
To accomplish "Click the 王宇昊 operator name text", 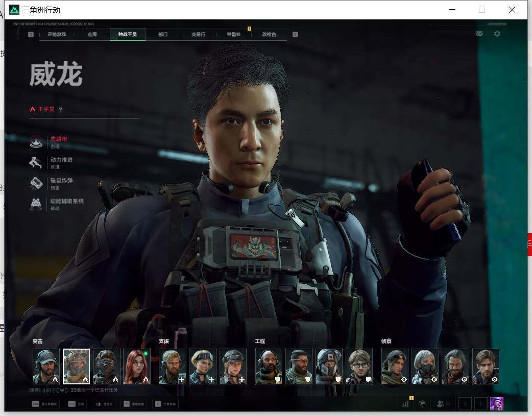I will tap(46, 109).
